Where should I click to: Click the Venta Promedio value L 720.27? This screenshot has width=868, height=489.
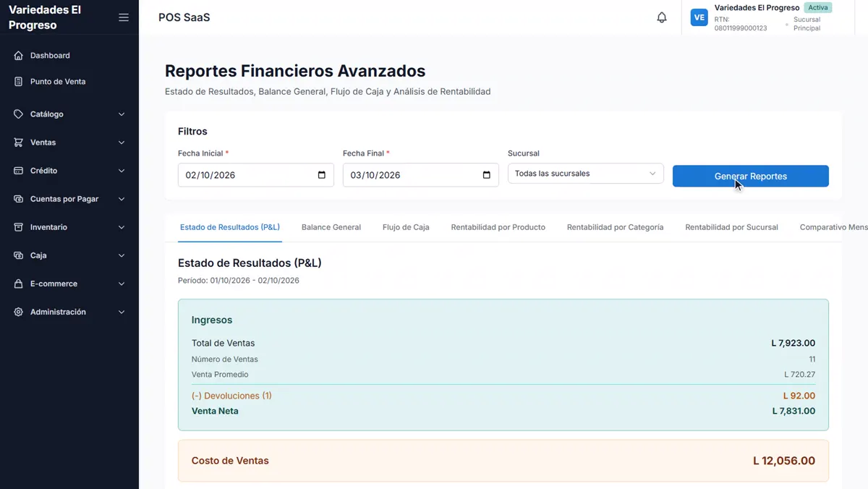799,375
